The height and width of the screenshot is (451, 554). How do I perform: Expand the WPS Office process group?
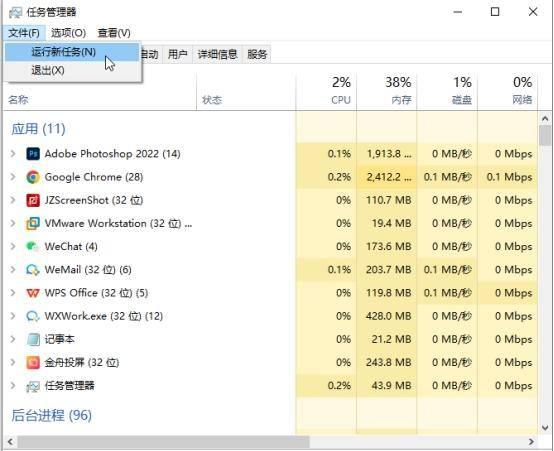pos(13,293)
